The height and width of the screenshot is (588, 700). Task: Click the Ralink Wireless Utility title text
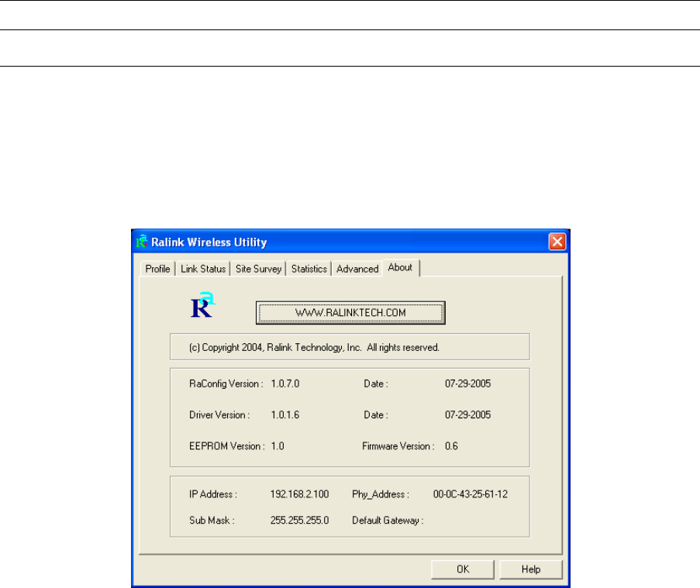(x=209, y=242)
